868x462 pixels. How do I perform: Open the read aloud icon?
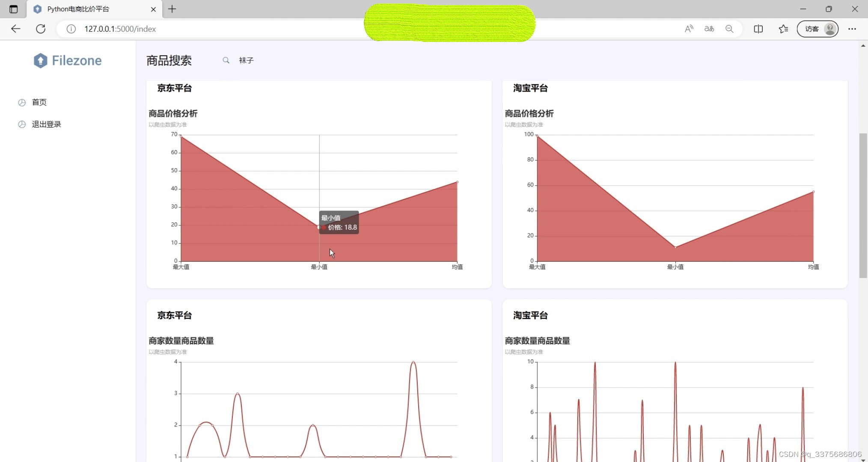tap(689, 29)
